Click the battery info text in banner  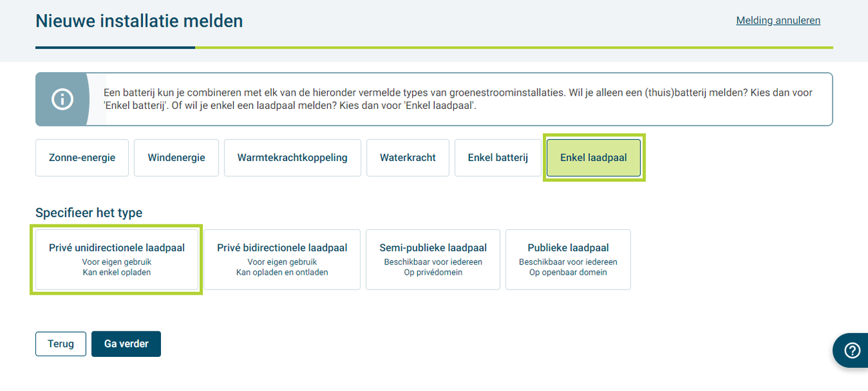[458, 100]
